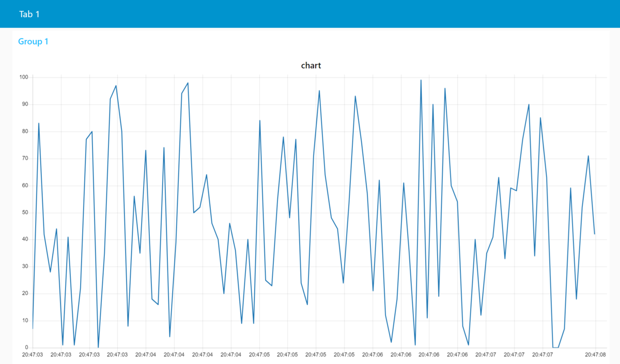
Task: Click the x-axis label 20:47:08
Action: pos(595,355)
